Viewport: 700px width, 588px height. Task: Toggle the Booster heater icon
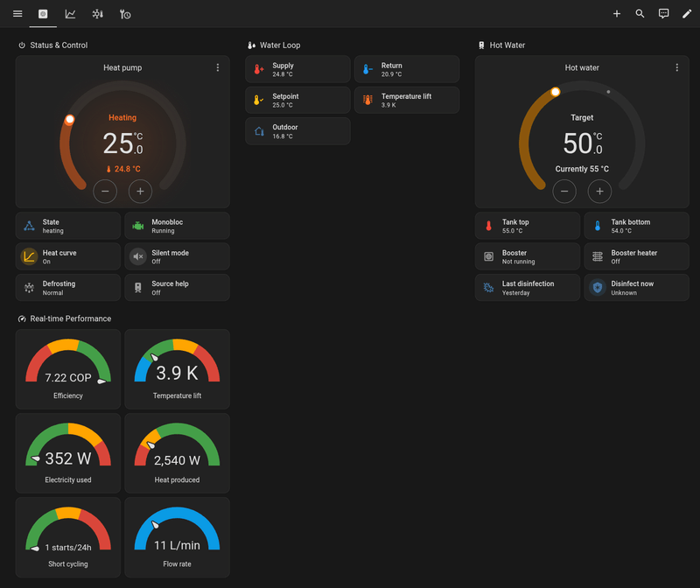598,256
